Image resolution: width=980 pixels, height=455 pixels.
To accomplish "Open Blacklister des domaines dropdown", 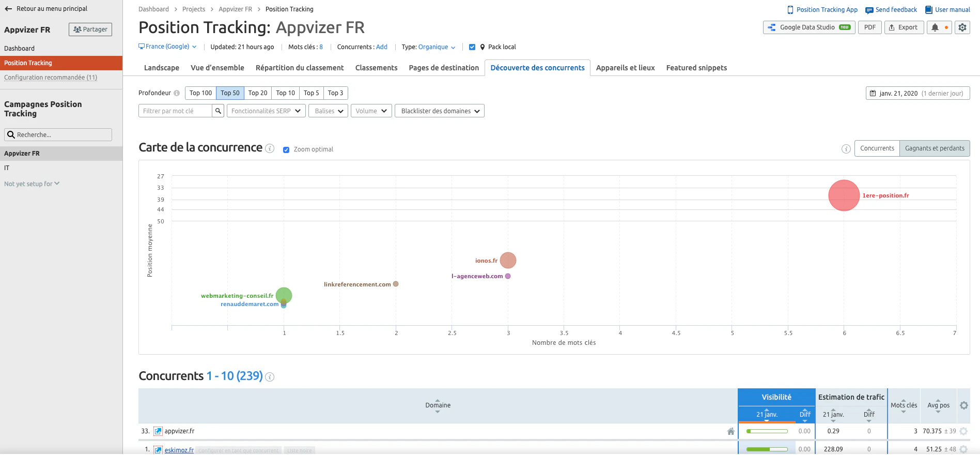I will pos(440,111).
